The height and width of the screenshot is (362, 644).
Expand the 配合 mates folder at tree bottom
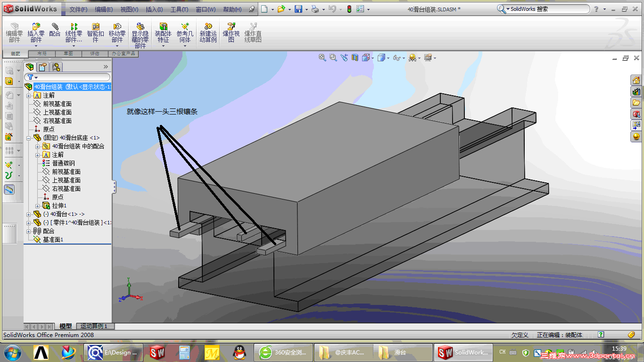click(x=29, y=231)
